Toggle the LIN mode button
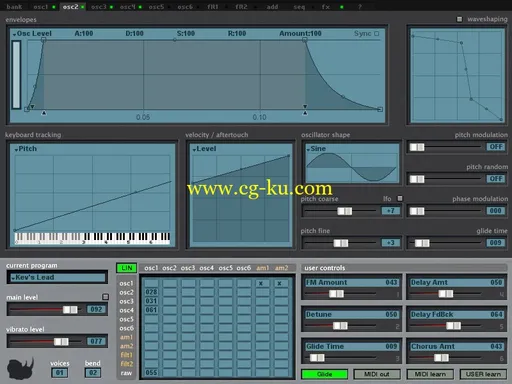512x384 pixels. click(127, 268)
